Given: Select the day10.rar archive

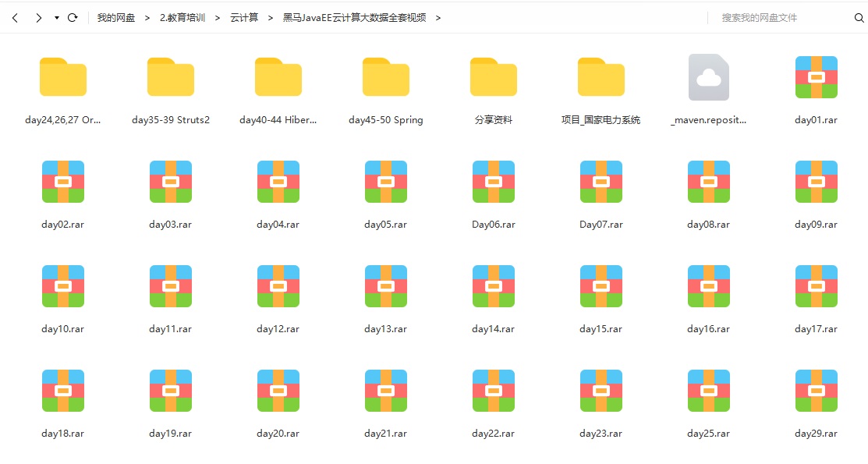Looking at the screenshot, I should click(x=63, y=286).
